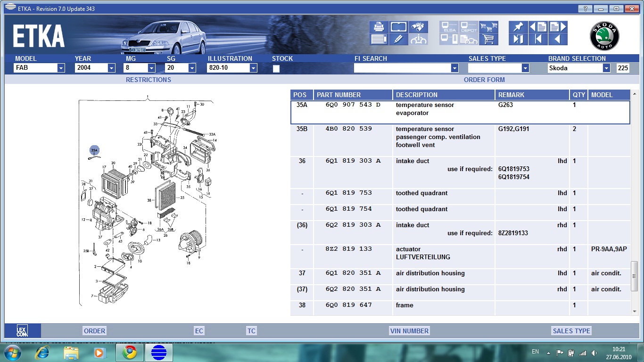
Task: Click the EN language indicator in tray
Action: [x=535, y=352]
